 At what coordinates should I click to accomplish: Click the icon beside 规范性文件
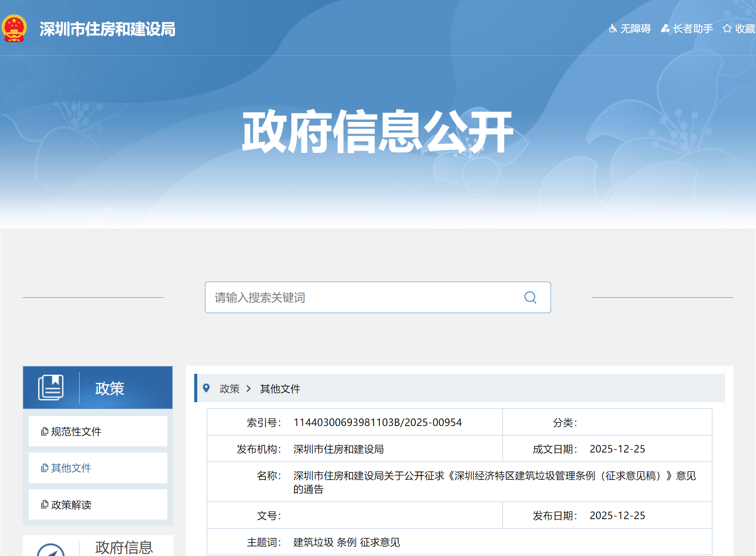pos(44,431)
